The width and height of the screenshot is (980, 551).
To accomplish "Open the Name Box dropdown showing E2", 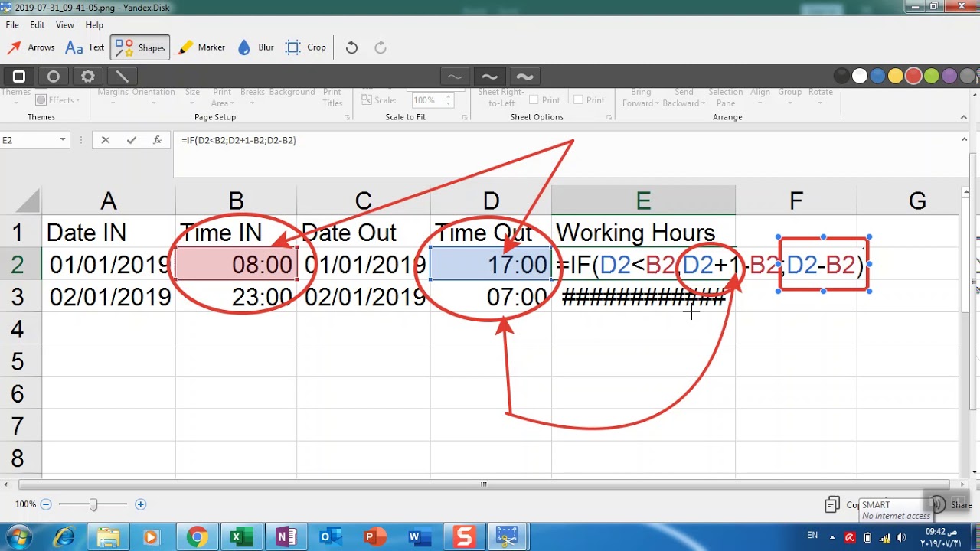I will (63, 140).
